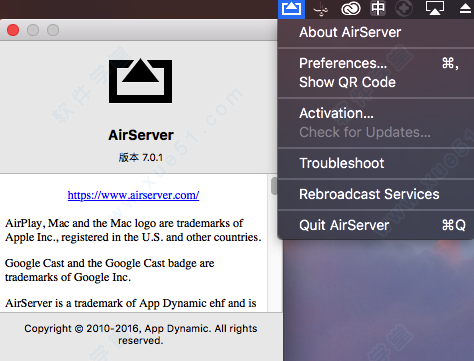The image size is (474, 361).
Task: Click the Chinese input method icon
Action: (378, 8)
